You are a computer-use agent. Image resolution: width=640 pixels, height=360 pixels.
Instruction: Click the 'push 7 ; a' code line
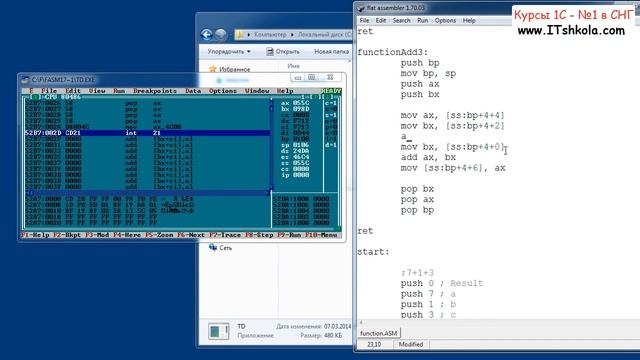click(428, 294)
